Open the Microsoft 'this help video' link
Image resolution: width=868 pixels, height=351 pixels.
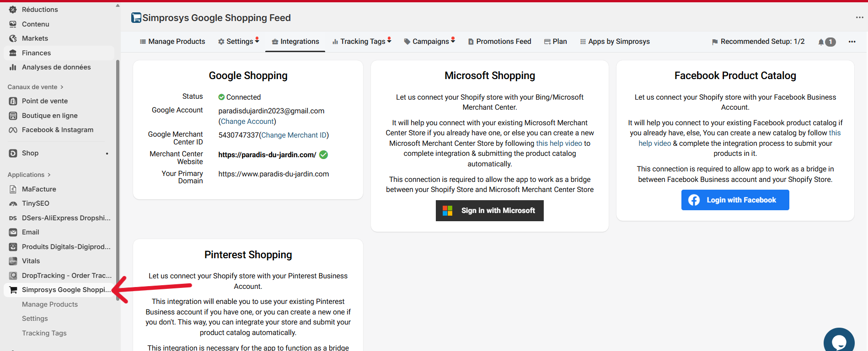click(x=559, y=144)
